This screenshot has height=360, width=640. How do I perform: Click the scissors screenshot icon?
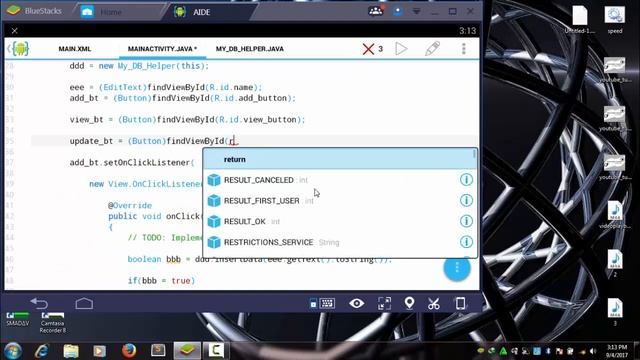click(x=433, y=304)
